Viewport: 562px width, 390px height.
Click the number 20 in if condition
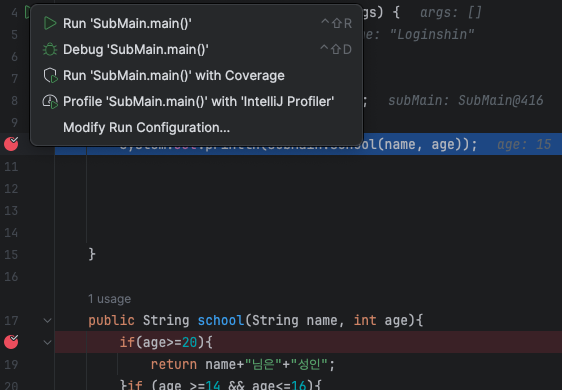(189, 342)
